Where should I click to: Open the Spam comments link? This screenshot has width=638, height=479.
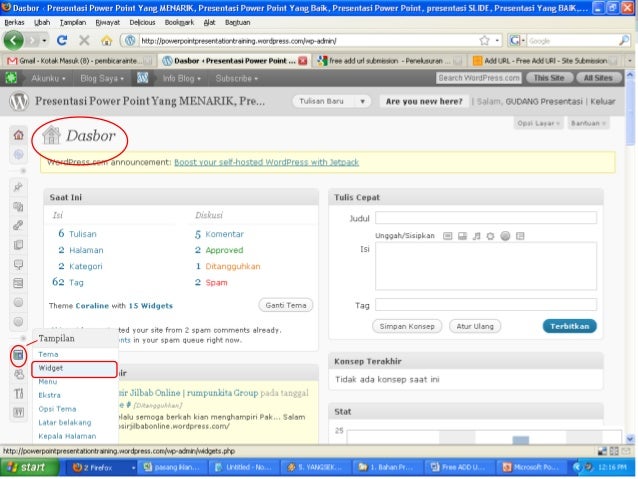[216, 282]
